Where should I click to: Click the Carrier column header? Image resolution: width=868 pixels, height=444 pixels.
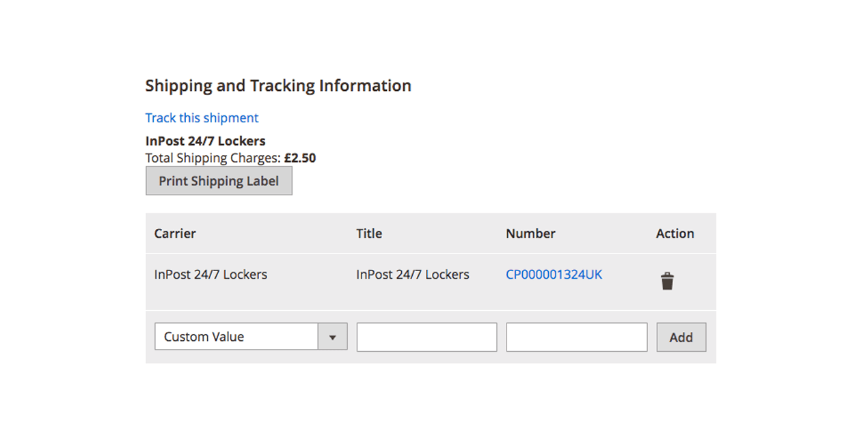click(x=175, y=234)
